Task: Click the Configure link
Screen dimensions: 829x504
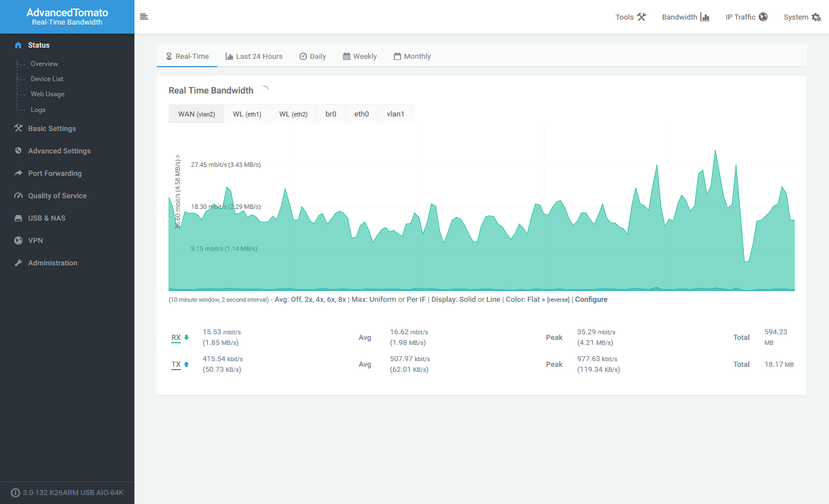Action: pos(591,300)
